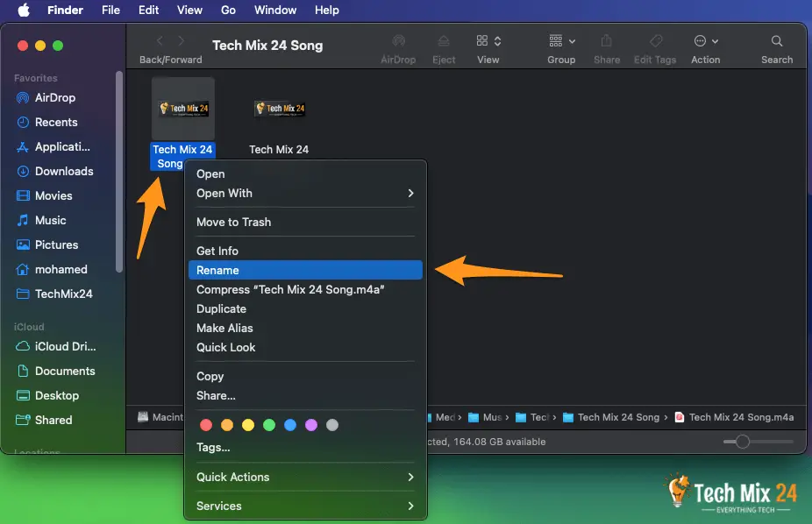Screen dimensions: 812x524
Task: Choose Copy in the context menu
Action: coord(305,377)
